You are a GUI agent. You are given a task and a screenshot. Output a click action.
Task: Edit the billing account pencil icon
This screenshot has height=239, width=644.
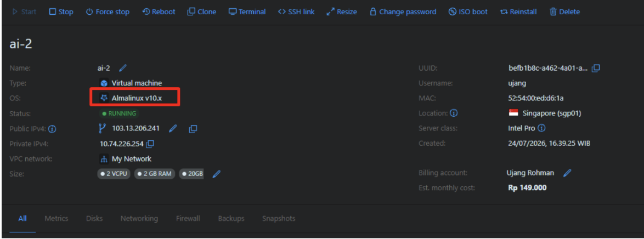tap(567, 173)
